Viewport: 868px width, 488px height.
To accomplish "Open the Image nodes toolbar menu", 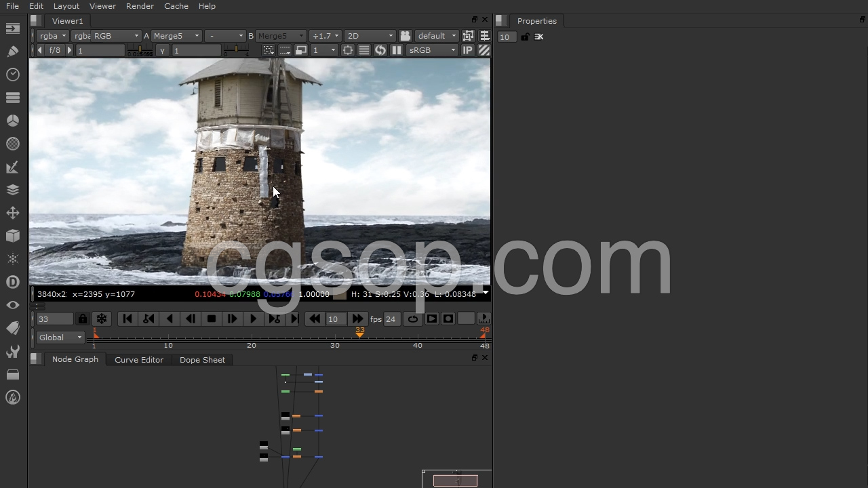I will click(13, 28).
